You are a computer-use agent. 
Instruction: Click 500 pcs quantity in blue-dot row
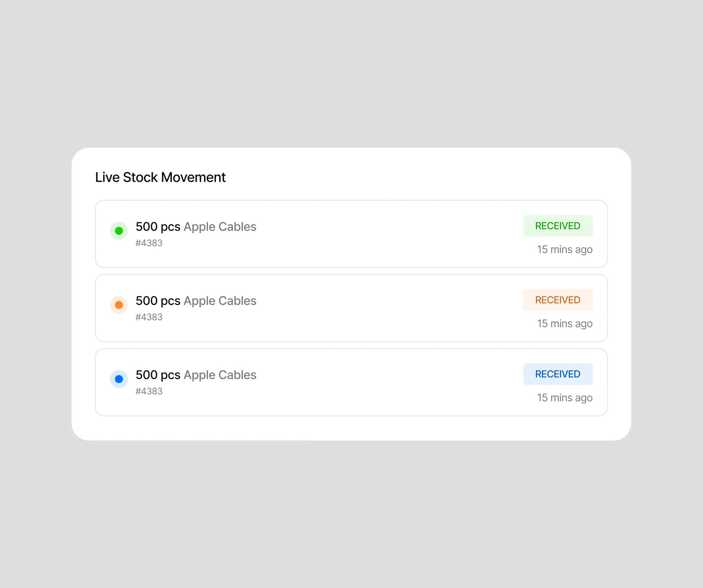(158, 375)
